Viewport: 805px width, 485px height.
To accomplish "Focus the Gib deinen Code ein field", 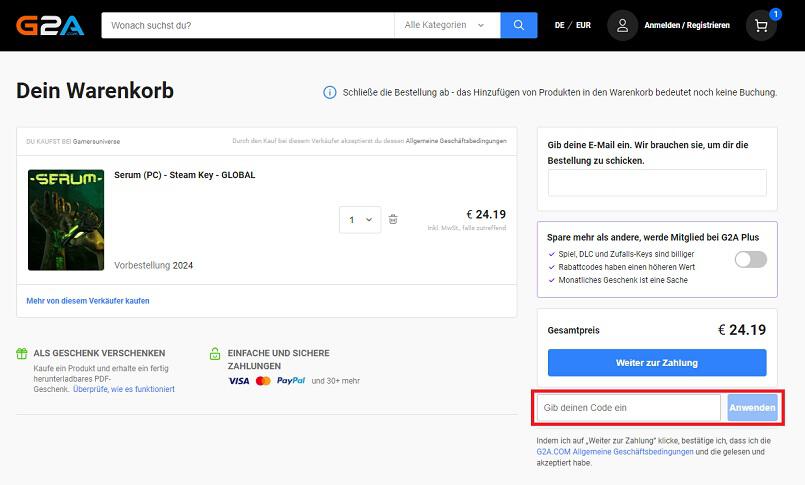I will click(x=628, y=408).
